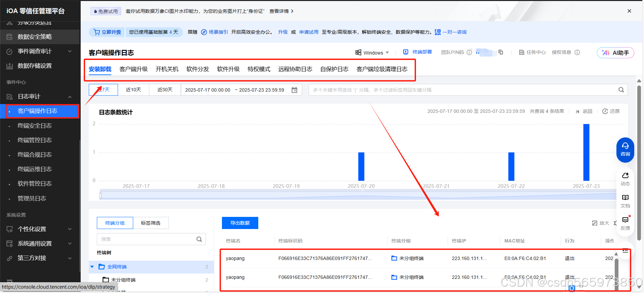This screenshot has width=644, height=293.
Task: Show authorization info icon
Action: click(x=577, y=52)
